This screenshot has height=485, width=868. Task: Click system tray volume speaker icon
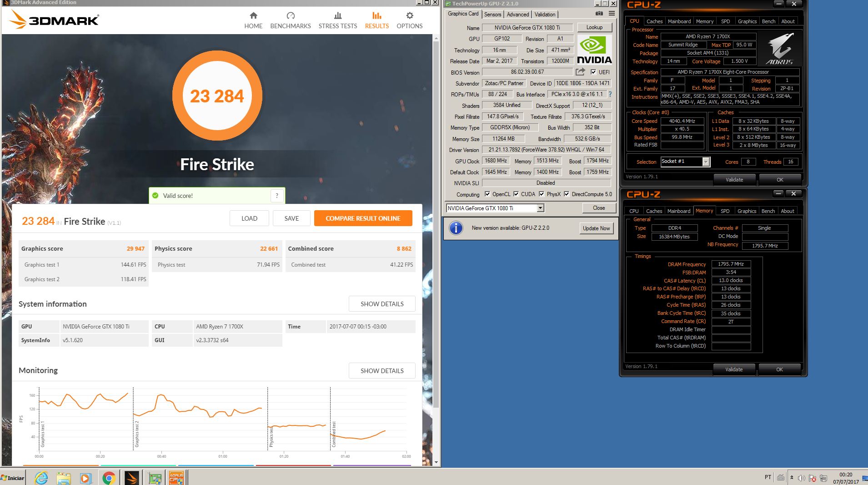point(801,478)
